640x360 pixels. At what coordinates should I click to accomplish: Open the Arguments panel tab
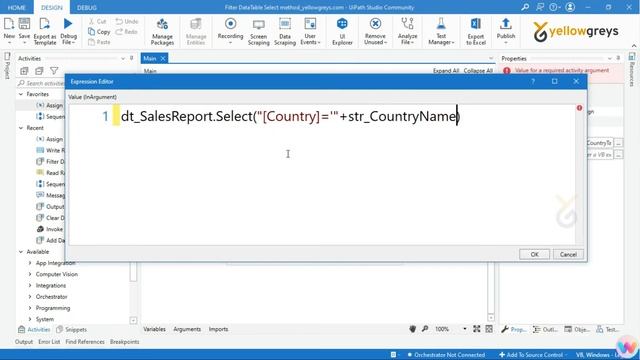[187, 329]
